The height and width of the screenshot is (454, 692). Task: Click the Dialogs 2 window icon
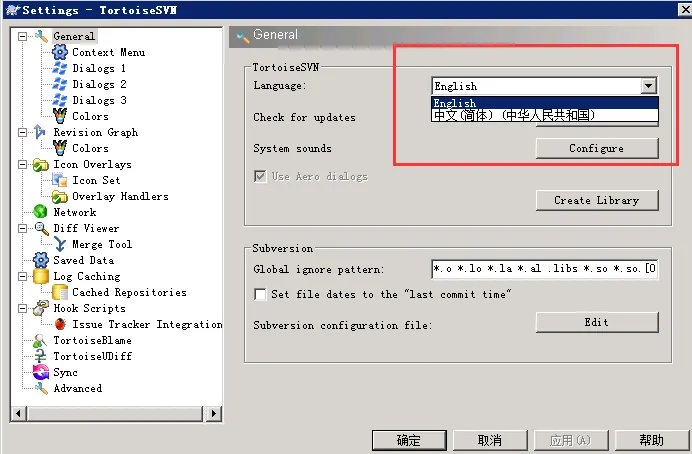[x=60, y=84]
